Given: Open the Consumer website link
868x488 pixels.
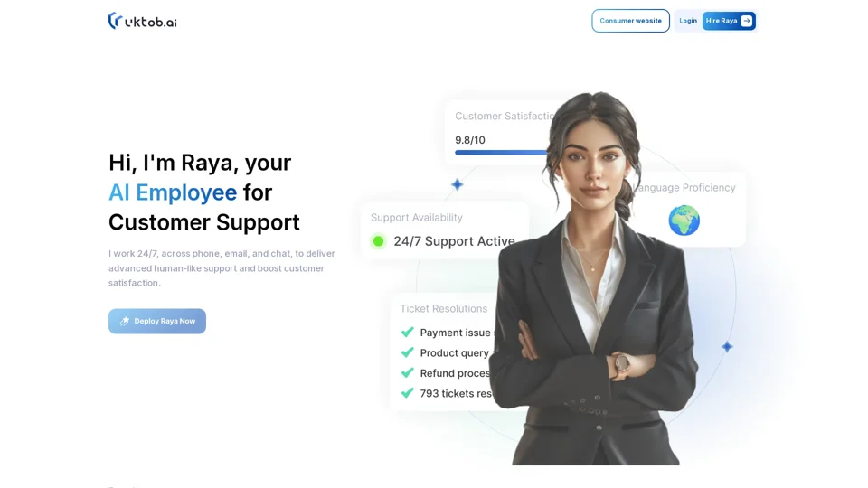Looking at the screenshot, I should 630,21.
